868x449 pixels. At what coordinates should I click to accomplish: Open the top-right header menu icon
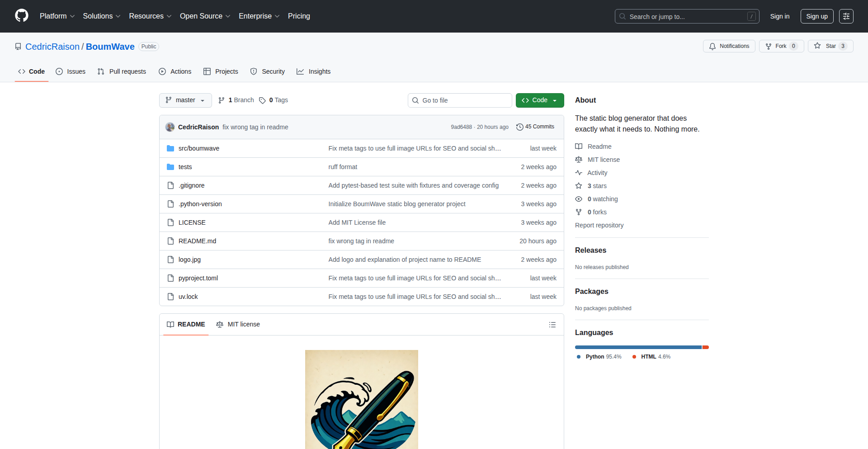846,16
